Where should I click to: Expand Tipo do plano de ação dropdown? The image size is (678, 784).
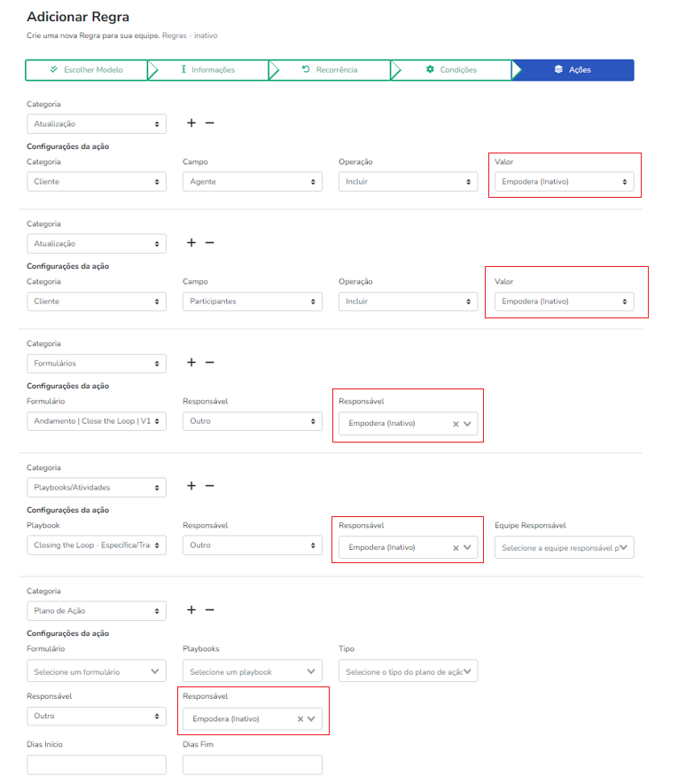[x=408, y=672]
